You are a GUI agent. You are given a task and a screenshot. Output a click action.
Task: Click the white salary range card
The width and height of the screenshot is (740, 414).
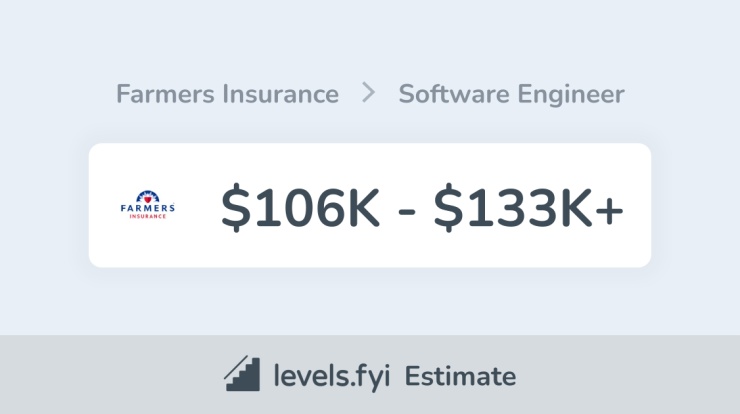pos(370,205)
